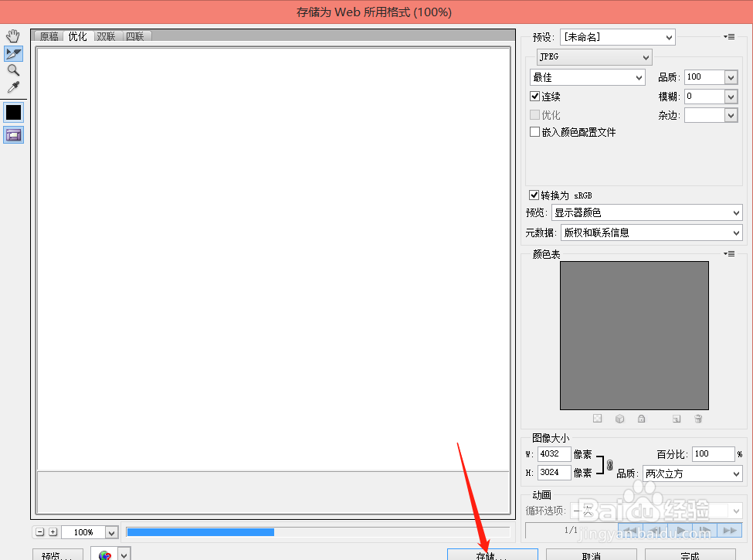The height and width of the screenshot is (560, 753).
Task: Click the height field showing 3024
Action: pyautogui.click(x=554, y=473)
